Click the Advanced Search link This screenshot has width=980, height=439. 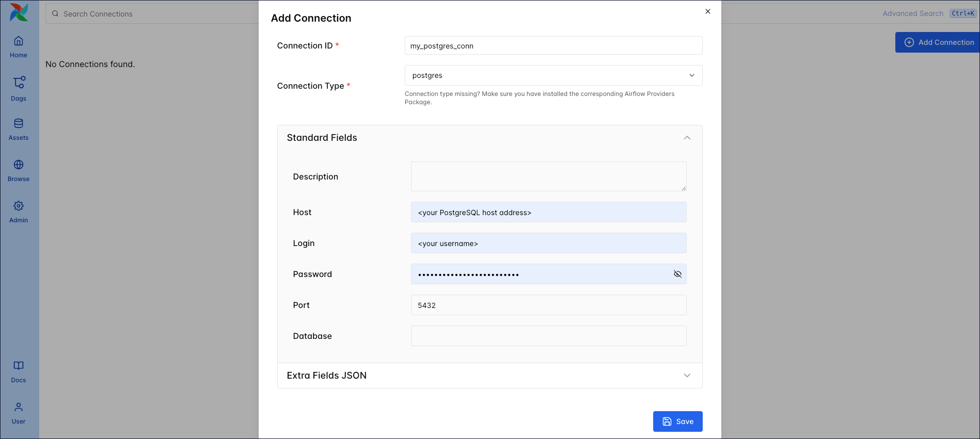pyautogui.click(x=912, y=13)
